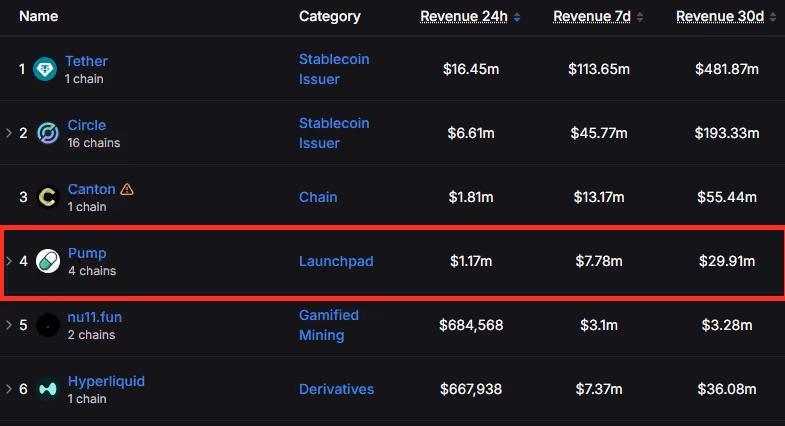Click the "4 chains" text under Pump
Viewport: 785px width, 426px height.
92,271
